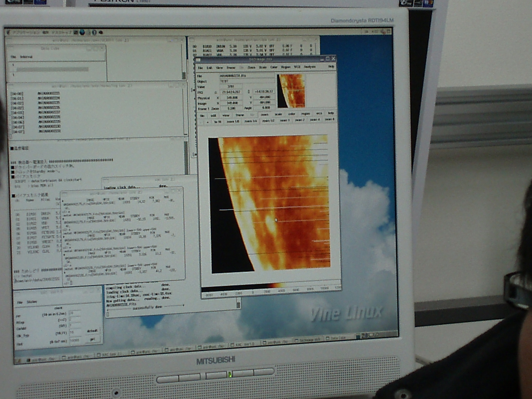This screenshot has height=399, width=532.
Task: Click the ds9 panner thumbnail image
Action: pos(291,91)
